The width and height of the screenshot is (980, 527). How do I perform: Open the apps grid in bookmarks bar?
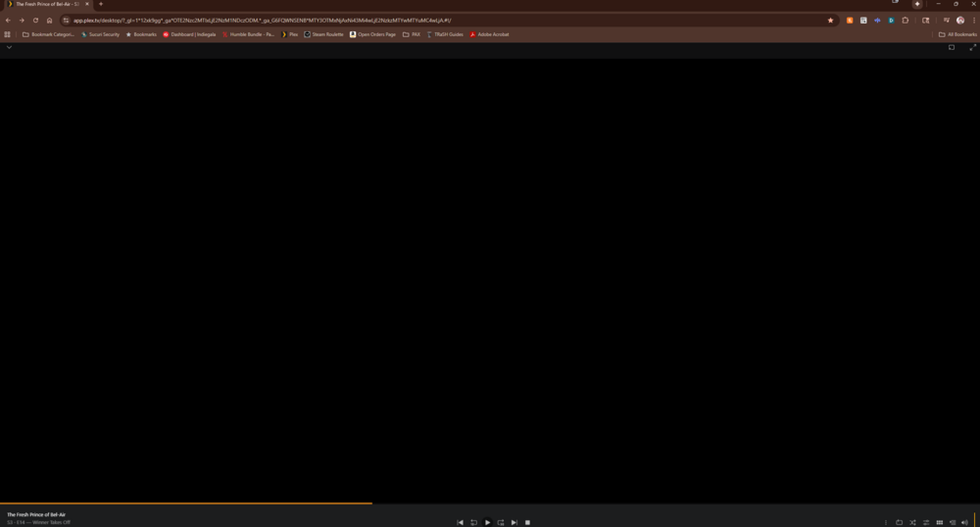pos(8,34)
